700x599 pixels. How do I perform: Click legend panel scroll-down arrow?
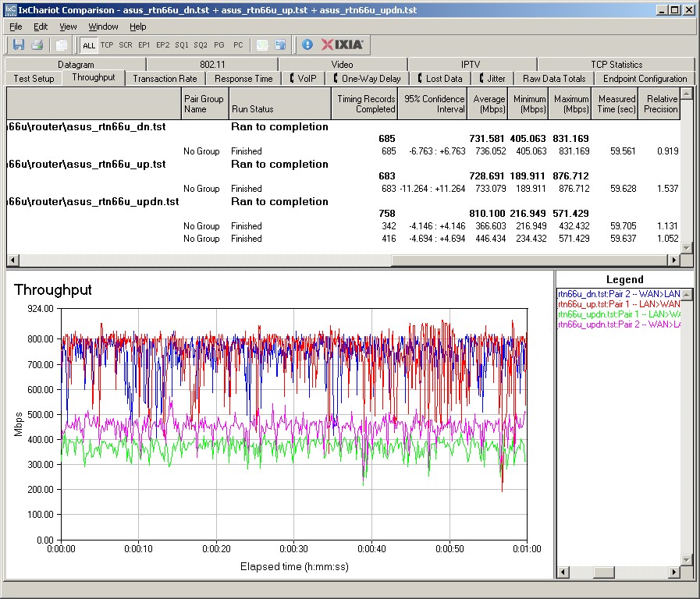[687, 559]
